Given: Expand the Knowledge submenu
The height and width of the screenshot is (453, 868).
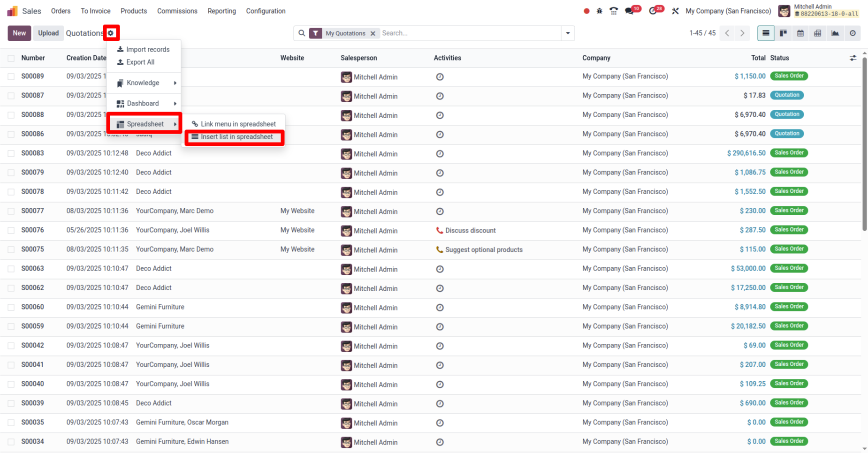Looking at the screenshot, I should (x=144, y=83).
